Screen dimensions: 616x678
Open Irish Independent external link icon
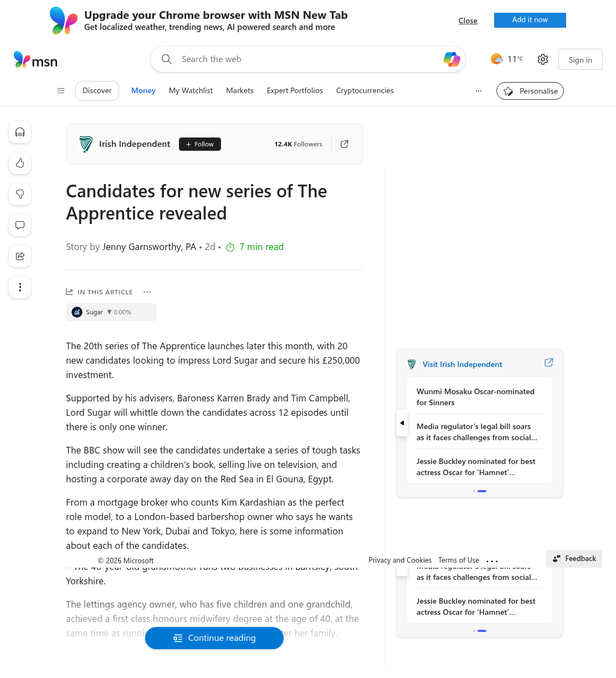coord(345,144)
